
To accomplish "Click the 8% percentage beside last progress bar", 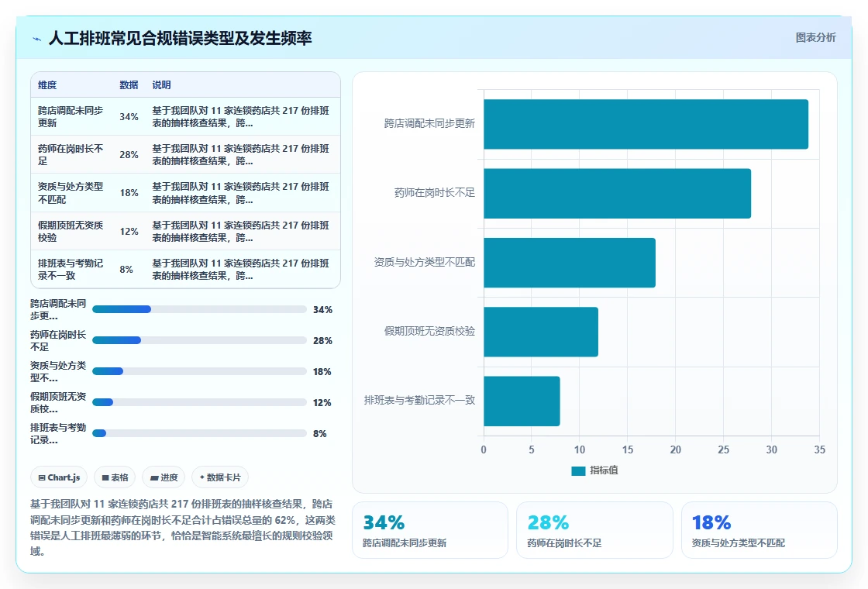I will click(x=320, y=434).
